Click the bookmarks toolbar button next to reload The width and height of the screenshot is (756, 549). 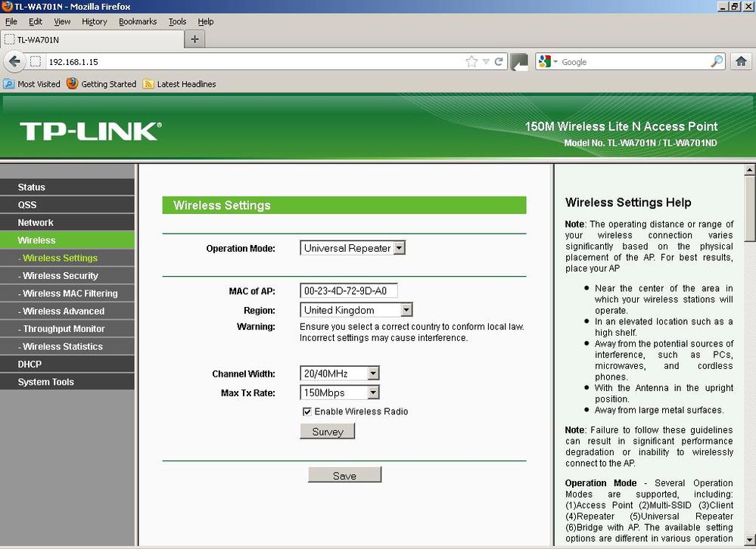pyautogui.click(x=520, y=62)
